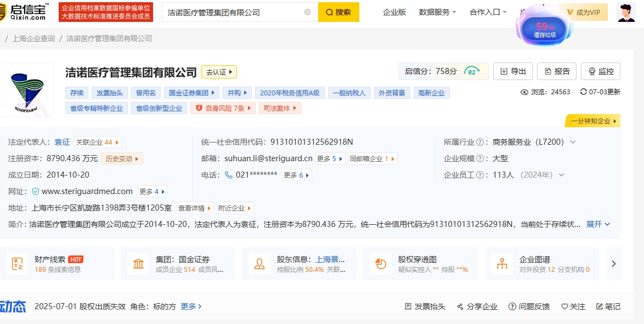This screenshot has height=324, width=644.
Task: Open the 司法案件 tag
Action: click(280, 108)
